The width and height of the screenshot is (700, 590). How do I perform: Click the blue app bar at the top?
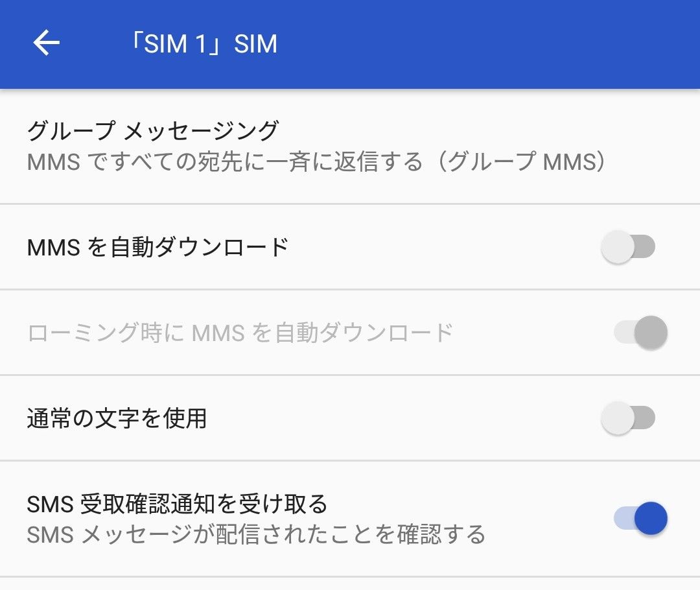pos(350,43)
